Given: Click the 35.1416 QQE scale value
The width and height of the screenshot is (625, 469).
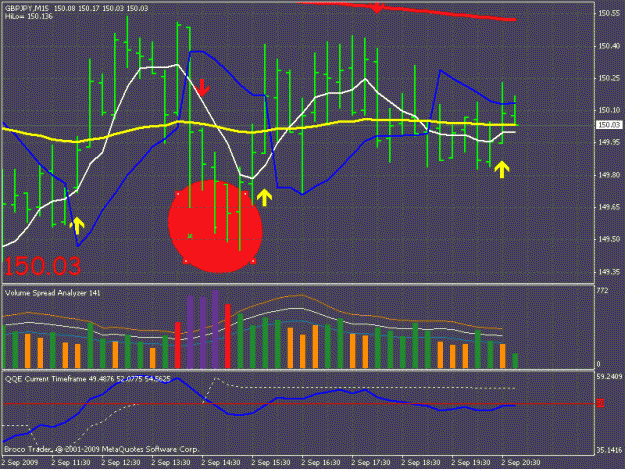Looking at the screenshot, I should [x=609, y=450].
